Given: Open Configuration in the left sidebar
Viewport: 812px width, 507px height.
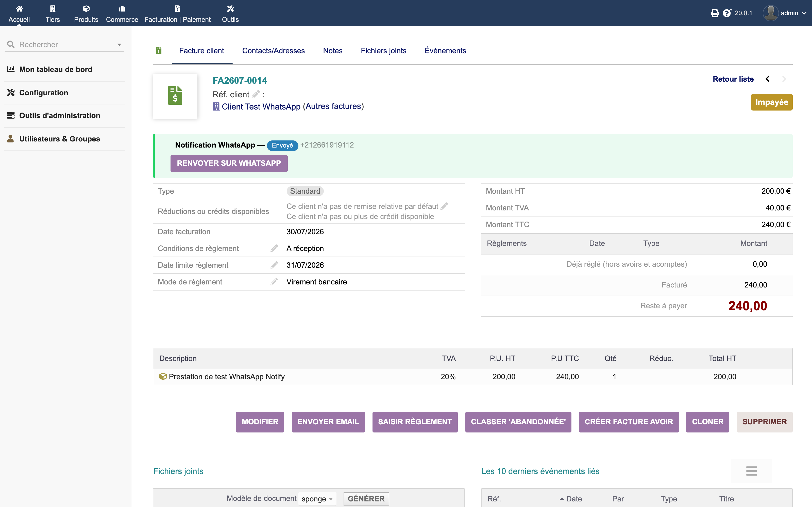Looking at the screenshot, I should 44,93.
